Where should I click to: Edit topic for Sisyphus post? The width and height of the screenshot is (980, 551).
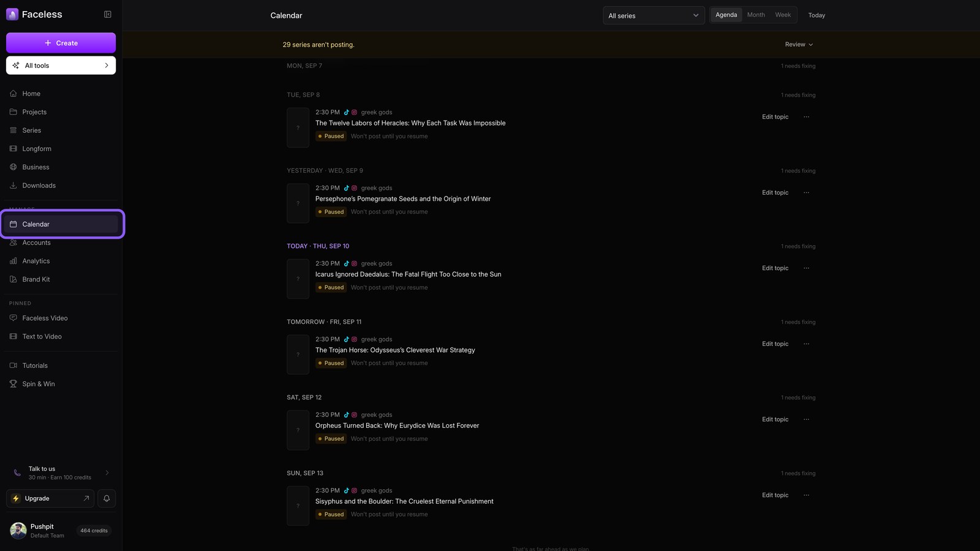(x=775, y=495)
